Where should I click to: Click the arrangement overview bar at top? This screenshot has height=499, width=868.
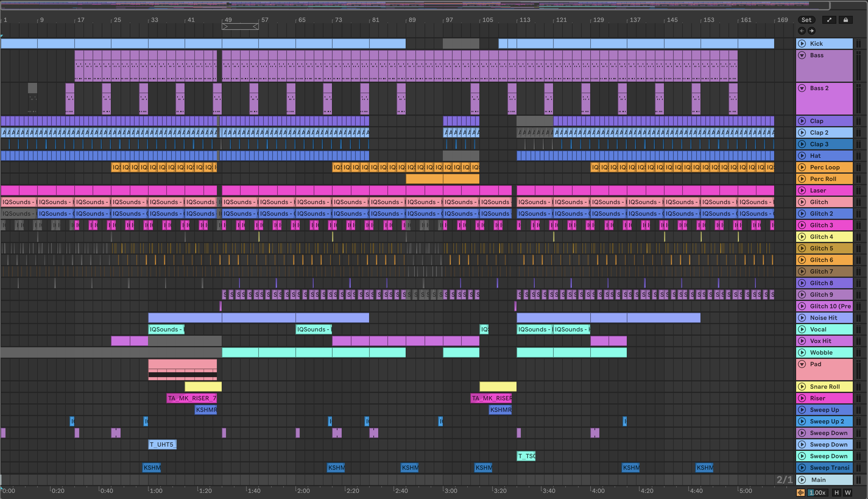[x=415, y=5]
